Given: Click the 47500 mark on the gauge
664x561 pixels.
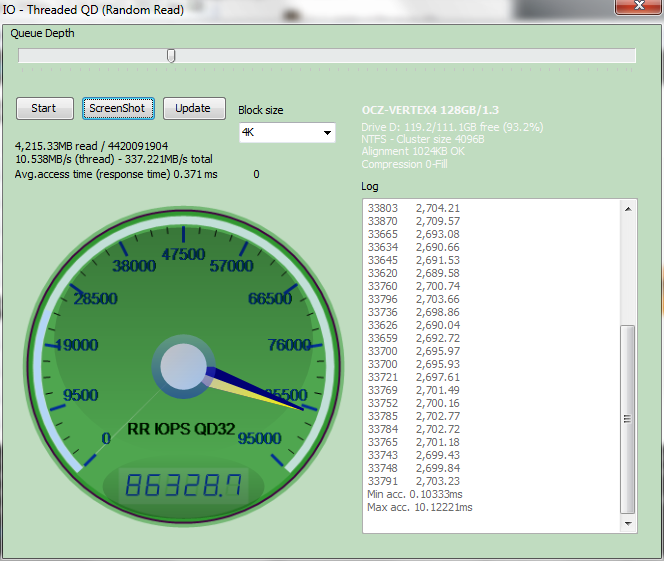Looking at the screenshot, I should coord(183,254).
